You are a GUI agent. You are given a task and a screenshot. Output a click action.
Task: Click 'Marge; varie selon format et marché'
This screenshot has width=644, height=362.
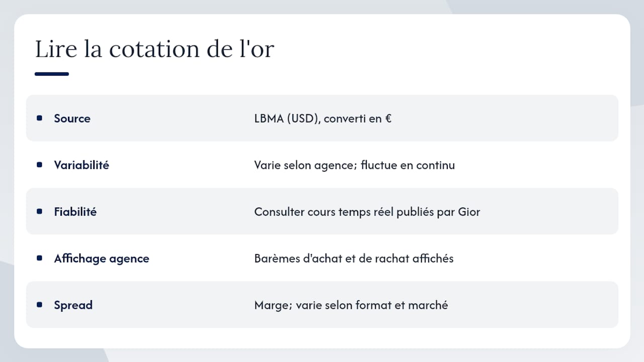351,305
